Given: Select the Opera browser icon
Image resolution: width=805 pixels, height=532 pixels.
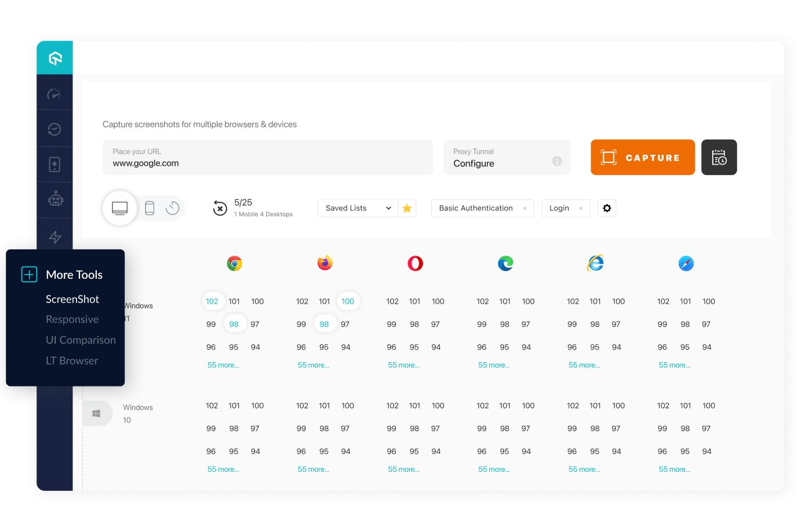Looking at the screenshot, I should click(x=415, y=263).
